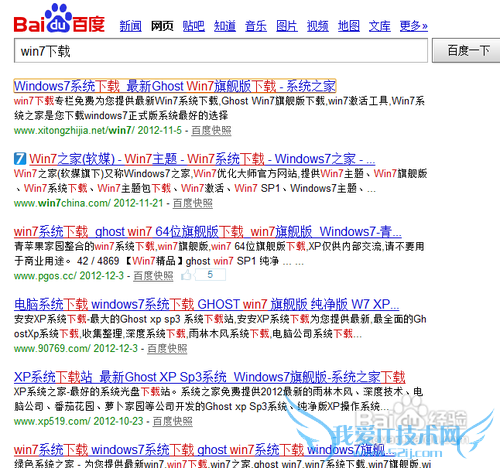
Task: Open 百度快照 for www.xp519.com
Action: [x=173, y=421]
